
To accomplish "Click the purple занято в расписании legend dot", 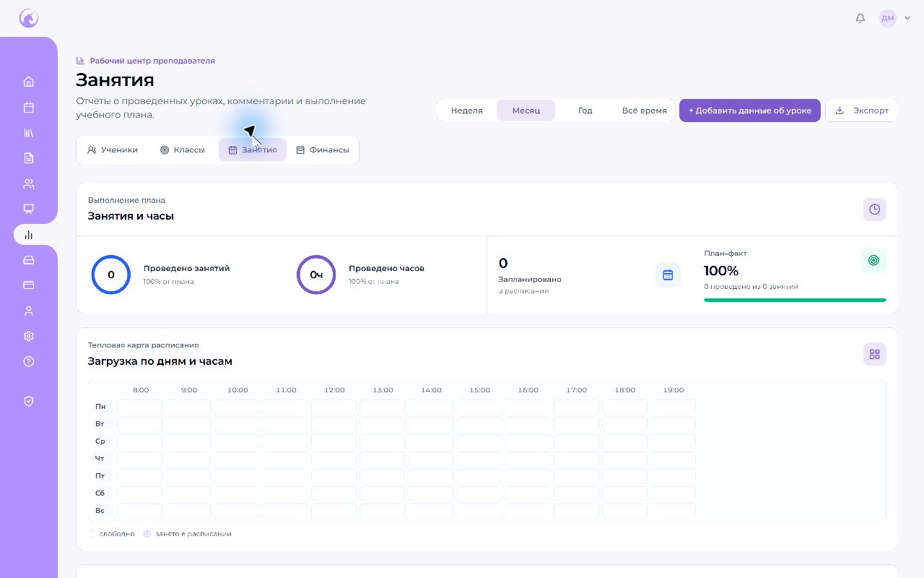I will pos(147,534).
